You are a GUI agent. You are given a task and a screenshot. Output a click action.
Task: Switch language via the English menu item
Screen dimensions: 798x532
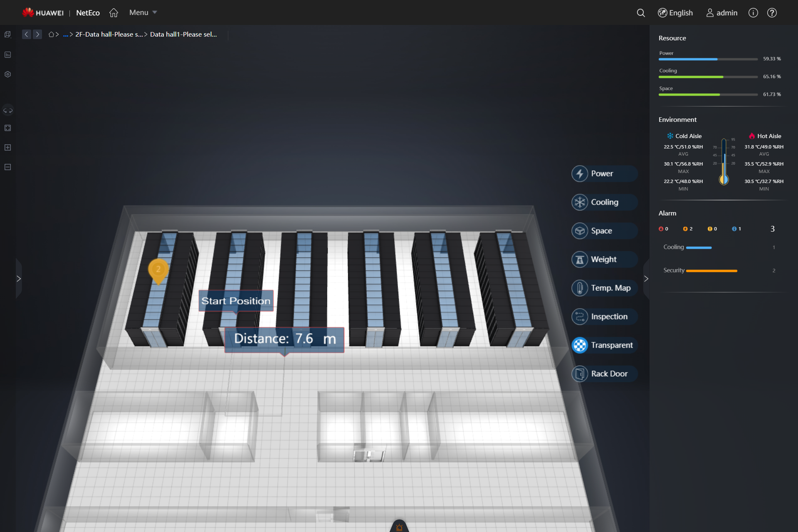(x=675, y=13)
